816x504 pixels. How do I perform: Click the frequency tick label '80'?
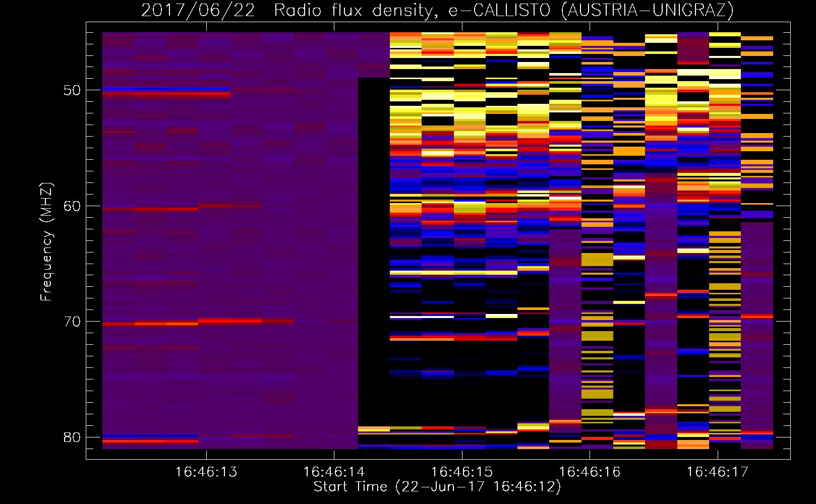click(72, 437)
